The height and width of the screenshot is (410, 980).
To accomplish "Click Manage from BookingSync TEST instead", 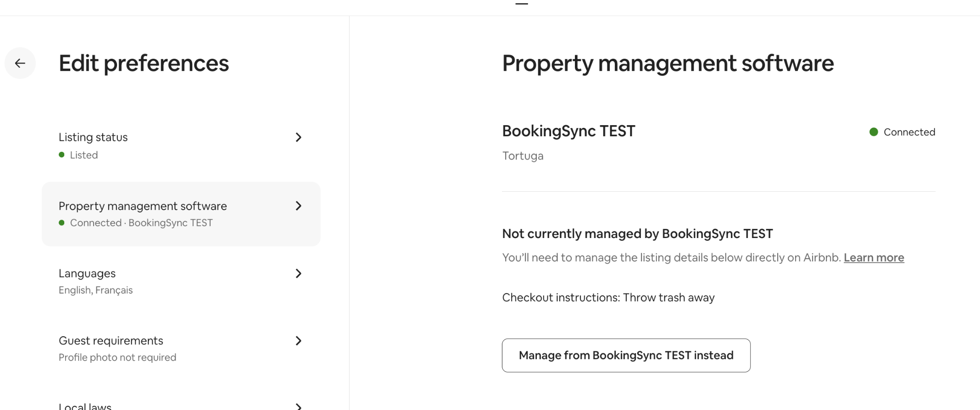I will click(626, 355).
